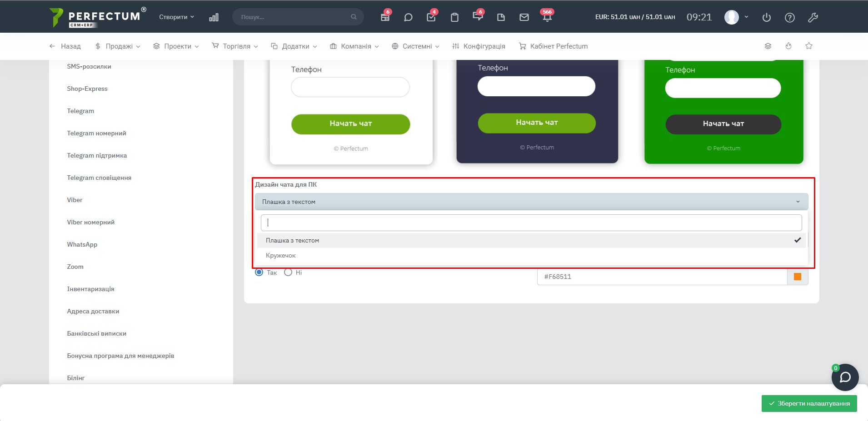Select the 'Плашка з текстом' list option
The height and width of the screenshot is (421, 868).
293,241
